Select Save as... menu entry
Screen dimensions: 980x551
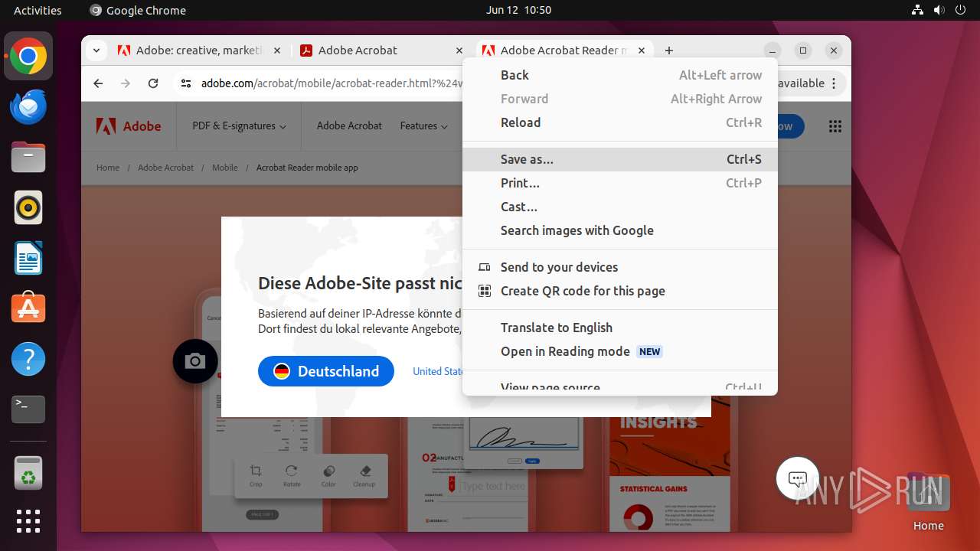click(620, 159)
